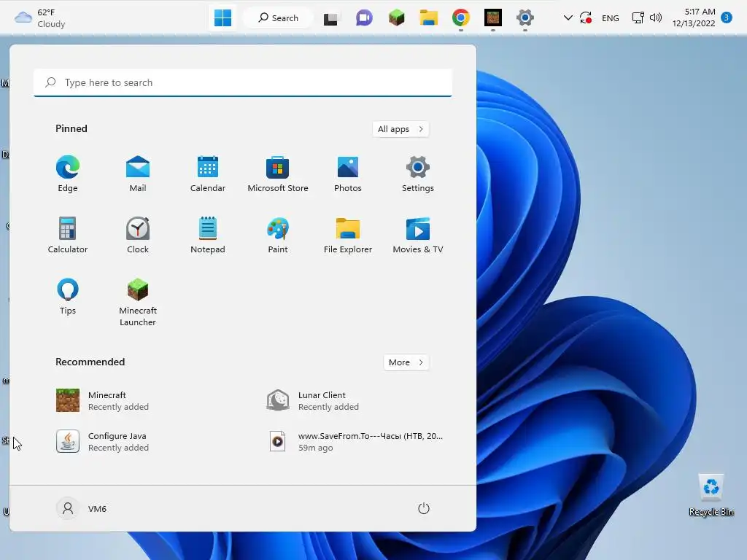Open Movies & TV app
747x560 pixels.
418,236
